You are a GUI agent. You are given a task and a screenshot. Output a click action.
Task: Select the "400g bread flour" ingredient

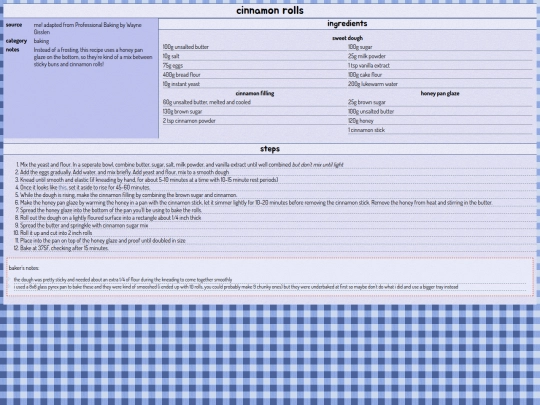click(181, 75)
